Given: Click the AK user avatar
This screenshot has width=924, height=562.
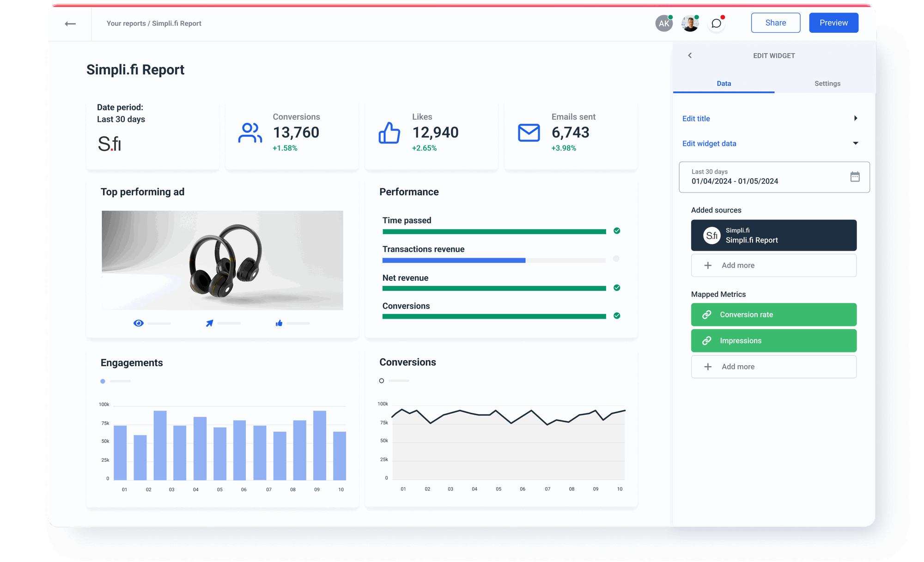Looking at the screenshot, I should coord(664,23).
